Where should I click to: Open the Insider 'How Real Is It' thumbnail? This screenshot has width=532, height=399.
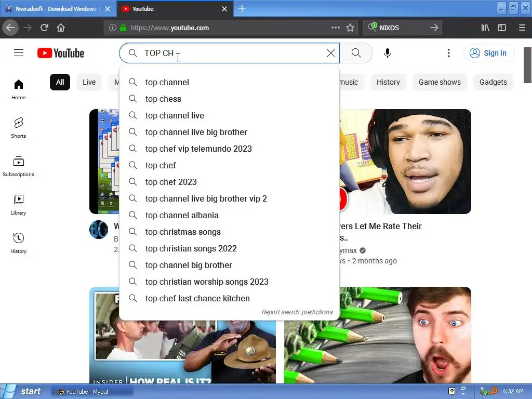click(x=182, y=351)
